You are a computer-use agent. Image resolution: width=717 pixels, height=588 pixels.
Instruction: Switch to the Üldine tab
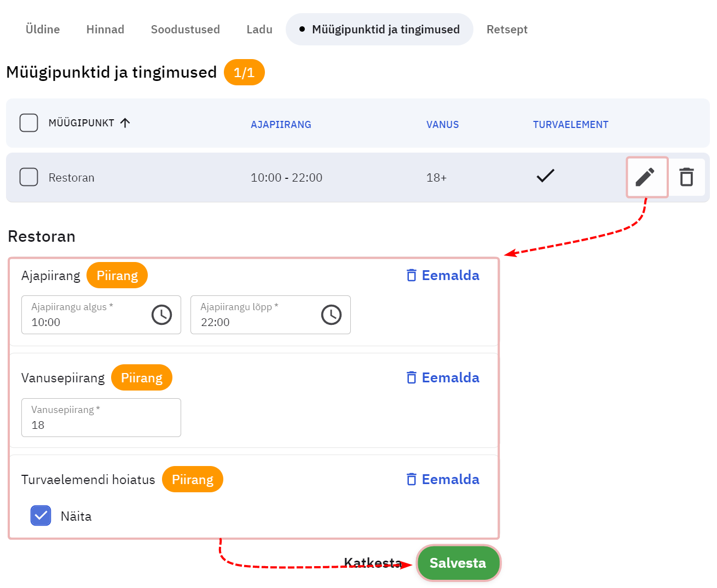(x=43, y=30)
